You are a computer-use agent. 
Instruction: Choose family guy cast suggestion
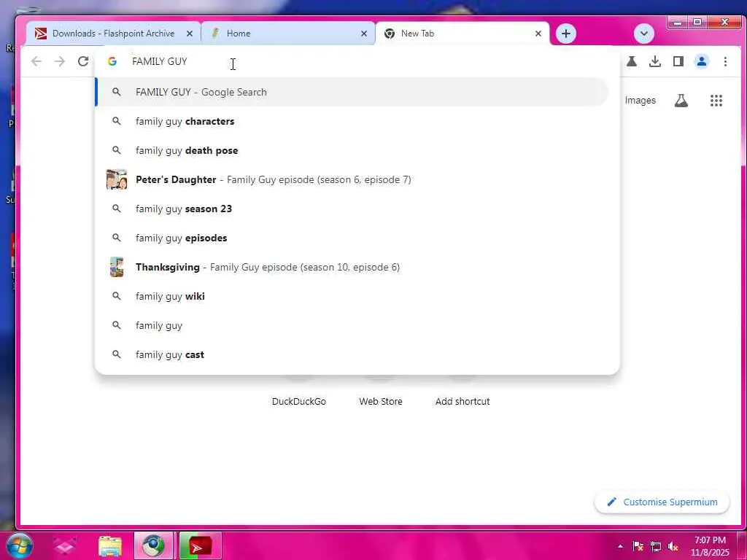352,354
